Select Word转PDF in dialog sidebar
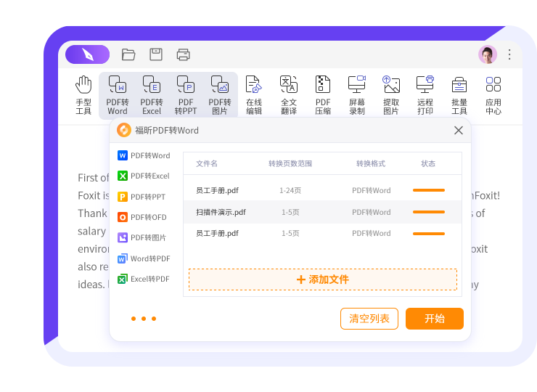This screenshot has width=537, height=392. pos(144,258)
